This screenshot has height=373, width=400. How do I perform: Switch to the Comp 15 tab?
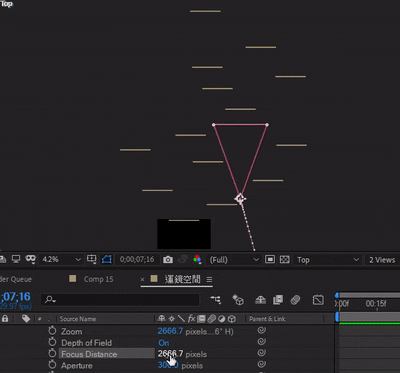tap(98, 279)
